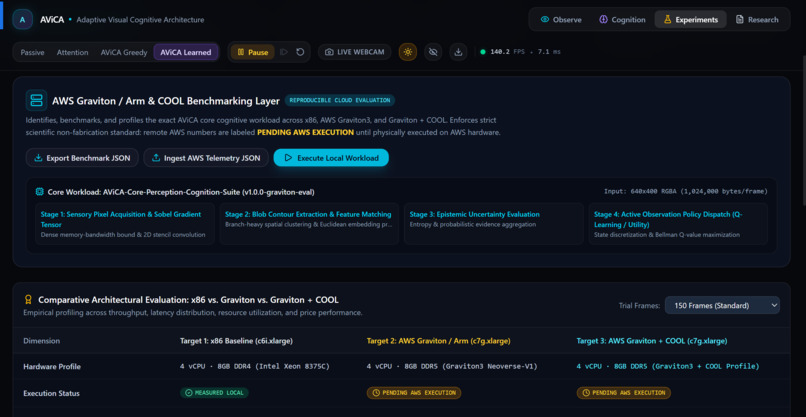Switch to AViCA Greedy mode
This screenshot has height=417, width=806.
click(124, 52)
